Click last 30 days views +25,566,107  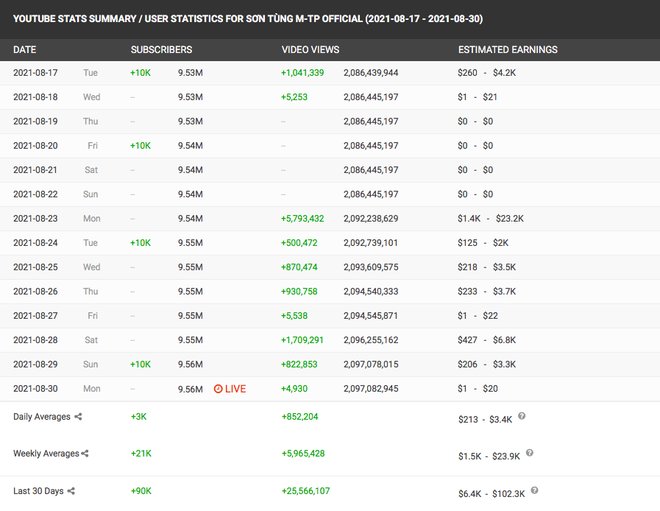(306, 491)
